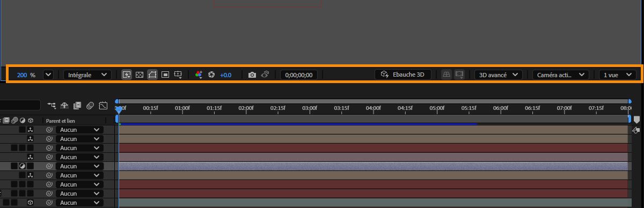Toggle hide shy layers icon in timeline
The width and height of the screenshot is (644, 208).
tap(64, 105)
